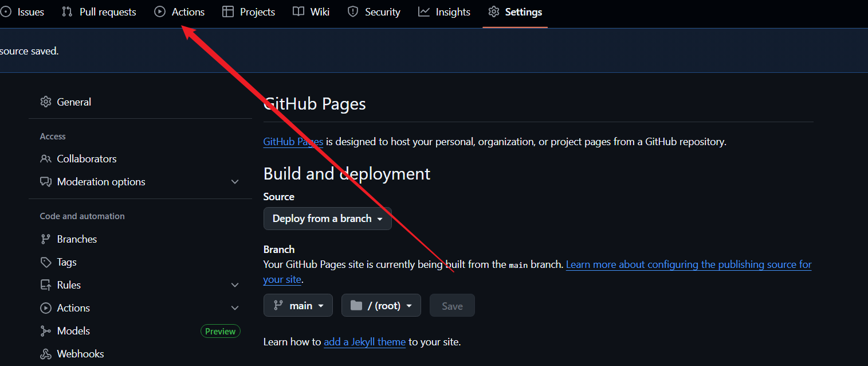Click the Webhooks icon in sidebar

[46, 354]
